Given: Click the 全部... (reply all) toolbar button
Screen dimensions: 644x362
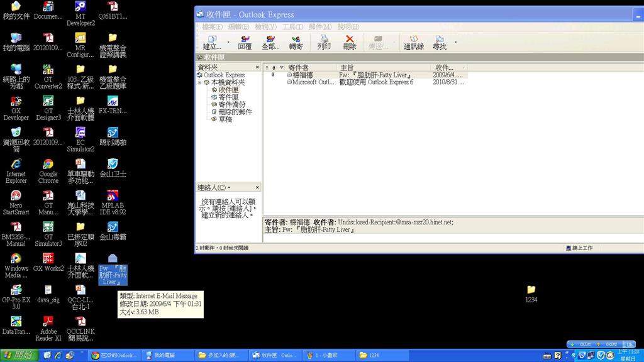Looking at the screenshot, I should click(x=270, y=43).
